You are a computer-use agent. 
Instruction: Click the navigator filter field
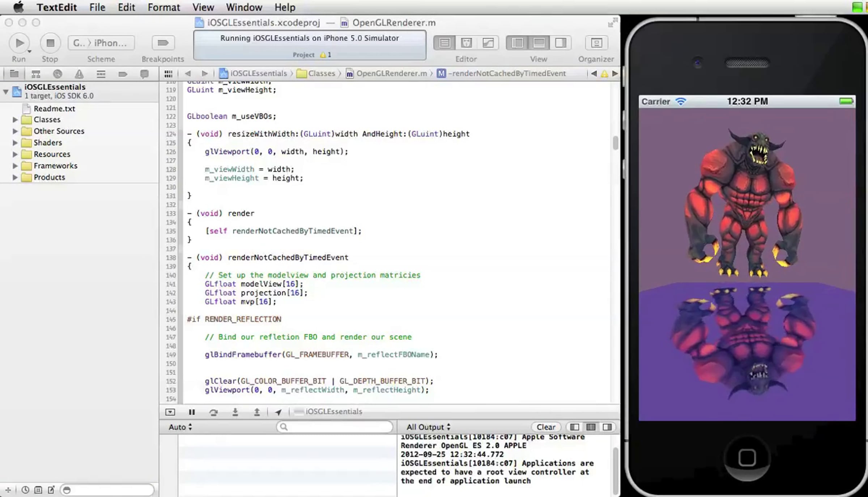click(x=107, y=490)
